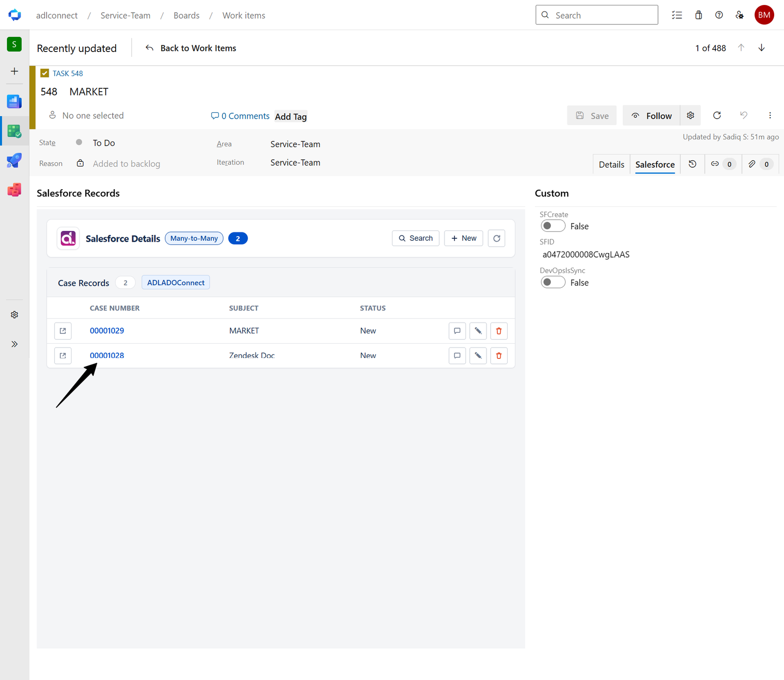Navigate to Service-Team breadcrumb
The width and height of the screenshot is (784, 680).
(x=125, y=15)
